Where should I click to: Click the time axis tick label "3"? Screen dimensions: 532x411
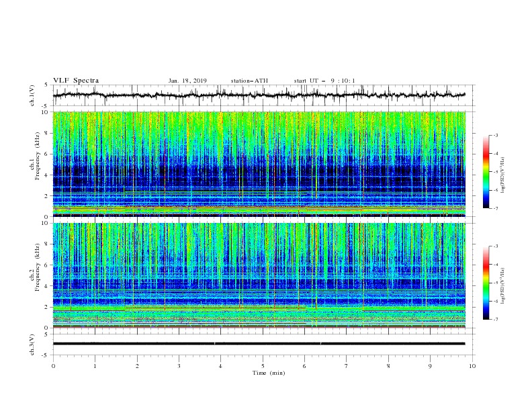(179, 366)
